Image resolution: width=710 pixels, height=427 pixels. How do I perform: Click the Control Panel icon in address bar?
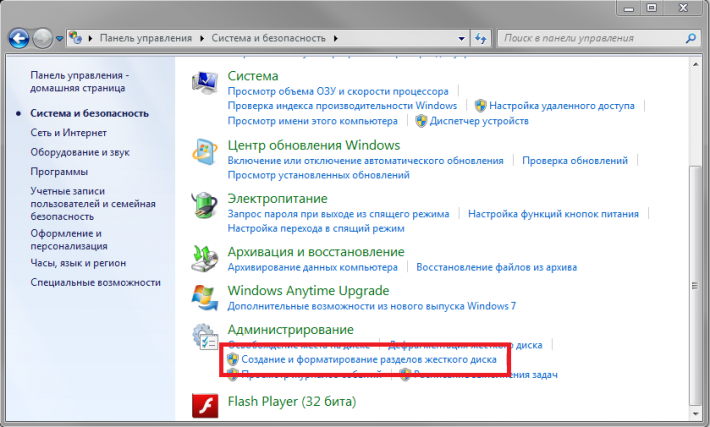tap(76, 38)
